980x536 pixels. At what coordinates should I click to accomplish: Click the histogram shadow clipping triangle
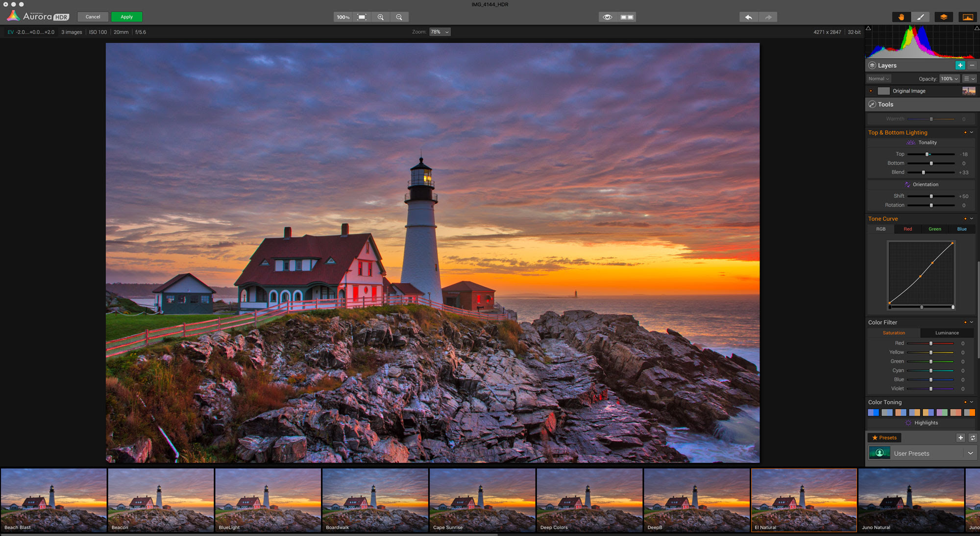point(868,28)
